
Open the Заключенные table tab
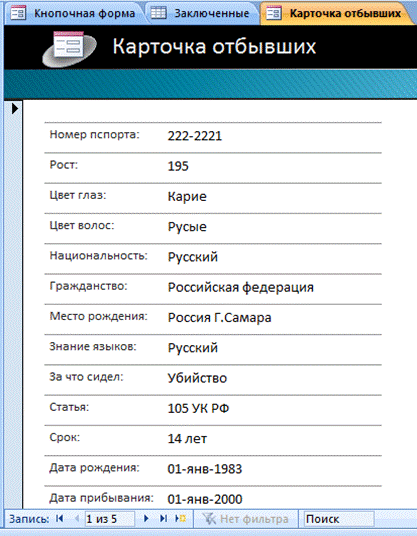pyautogui.click(x=202, y=13)
